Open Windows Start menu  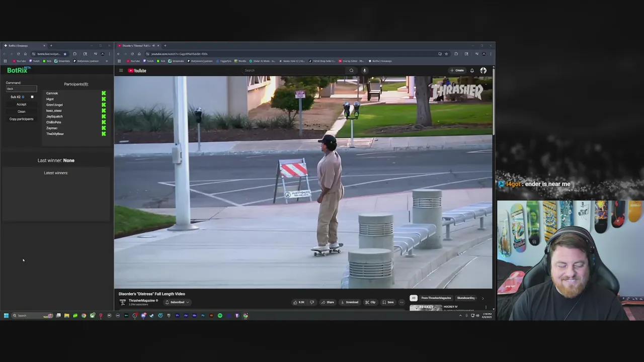(x=6, y=315)
